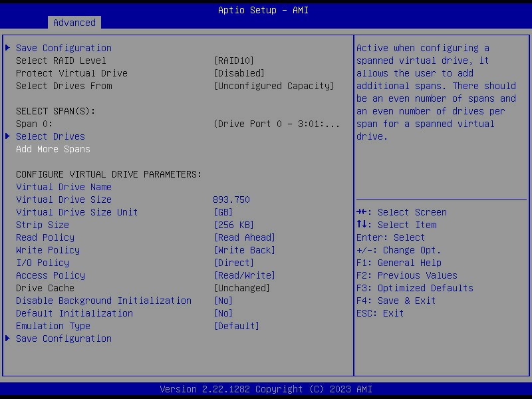Viewport: 532px width, 399px height.
Task: Click the Drive Cache label
Action: pyautogui.click(x=45, y=288)
